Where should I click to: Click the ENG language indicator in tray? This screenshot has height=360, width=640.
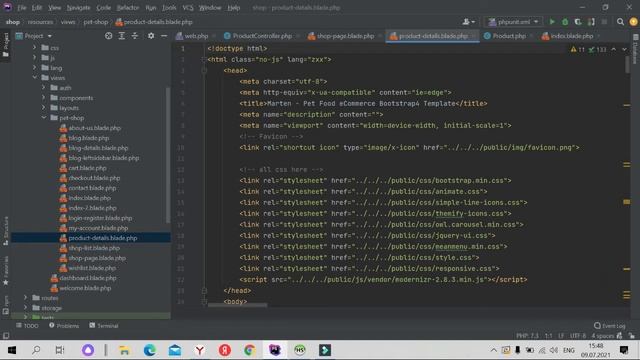(x=569, y=350)
